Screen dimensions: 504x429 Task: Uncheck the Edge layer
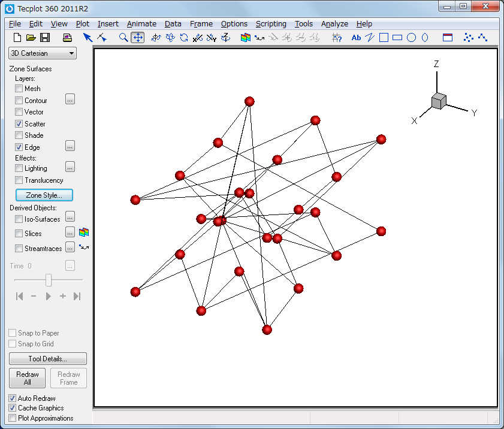point(19,147)
